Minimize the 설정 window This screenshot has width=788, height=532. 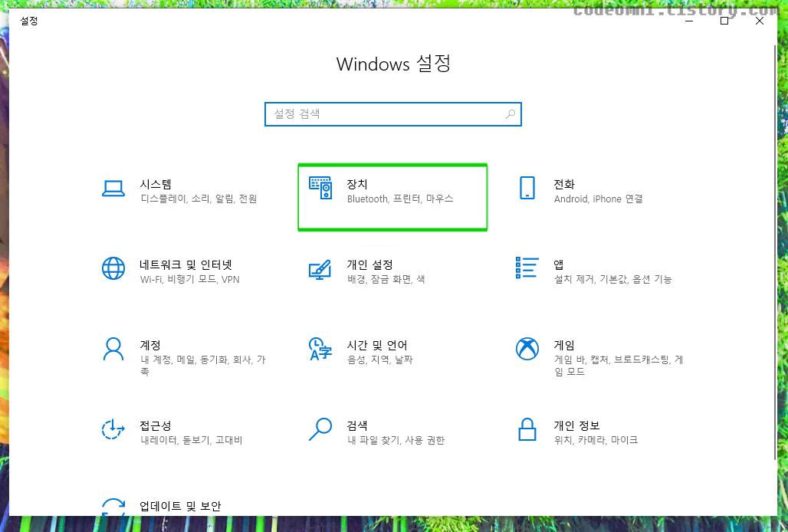689,21
